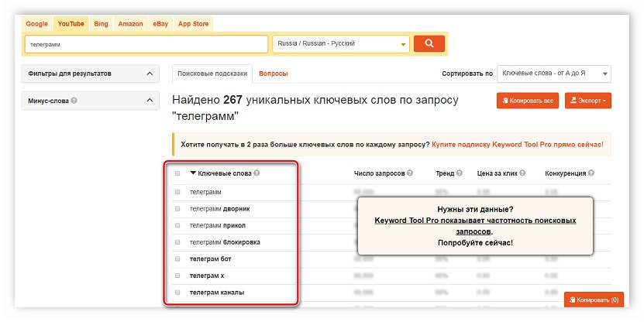Check the box for телеграмм дворник
The width and height of the screenshot is (644, 322).
177,209
